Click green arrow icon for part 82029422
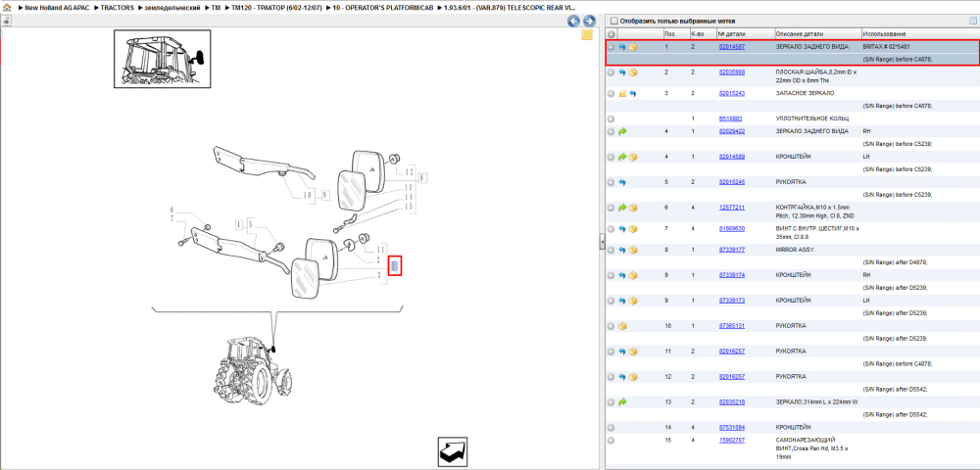This screenshot has width=980, height=470. [x=622, y=132]
